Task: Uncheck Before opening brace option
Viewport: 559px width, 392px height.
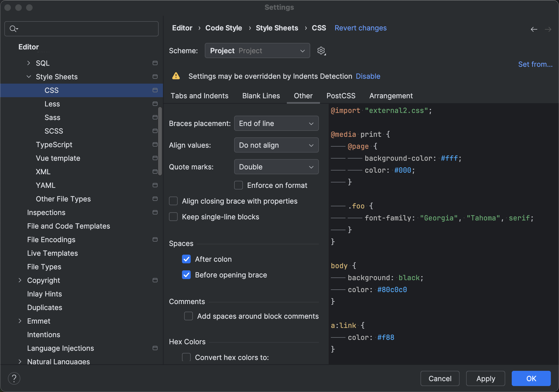Action: [186, 275]
